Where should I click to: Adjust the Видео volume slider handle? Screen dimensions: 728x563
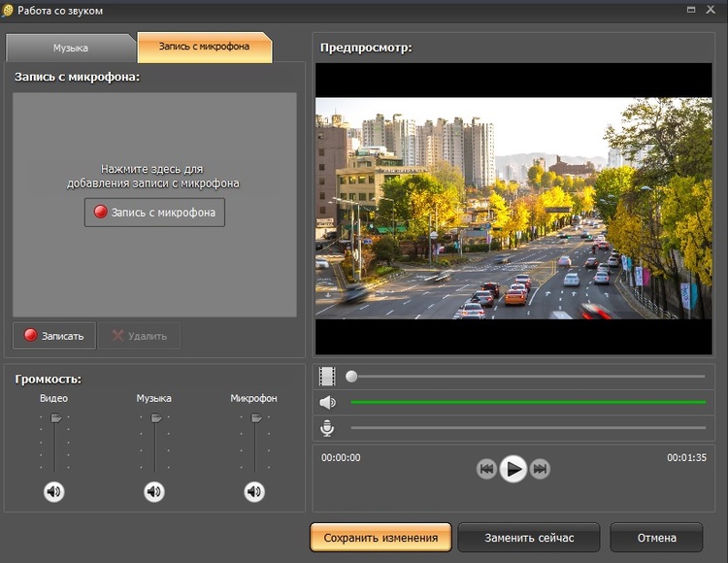click(x=55, y=417)
